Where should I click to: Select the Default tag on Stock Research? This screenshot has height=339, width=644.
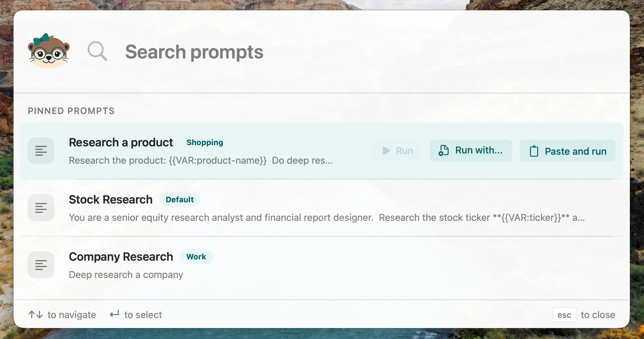click(180, 199)
